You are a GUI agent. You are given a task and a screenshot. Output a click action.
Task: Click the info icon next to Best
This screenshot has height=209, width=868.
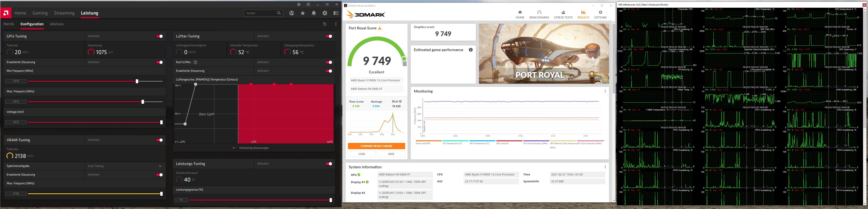(x=400, y=101)
